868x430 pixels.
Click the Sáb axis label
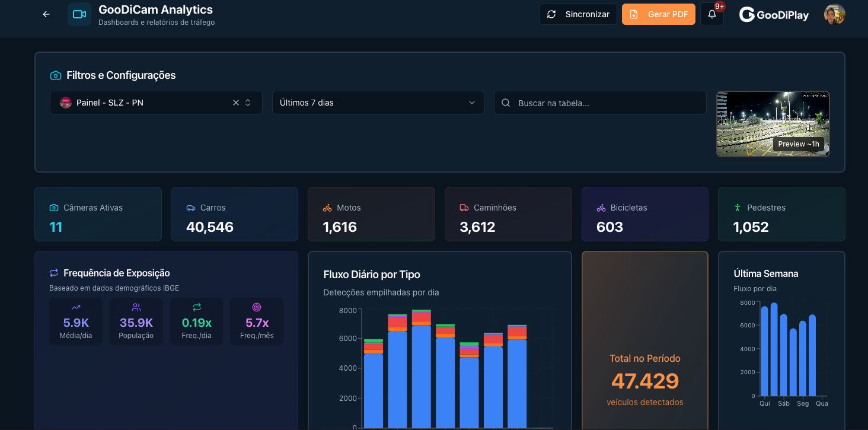point(784,403)
